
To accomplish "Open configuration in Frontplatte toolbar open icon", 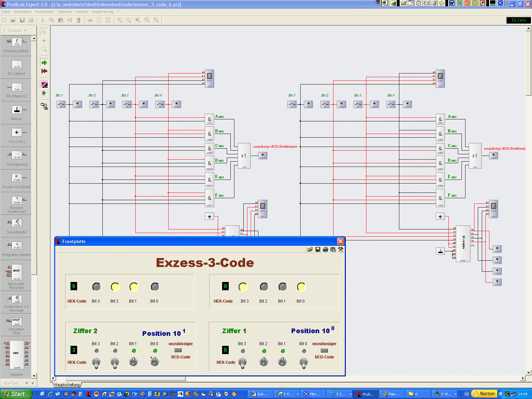I will (x=310, y=249).
